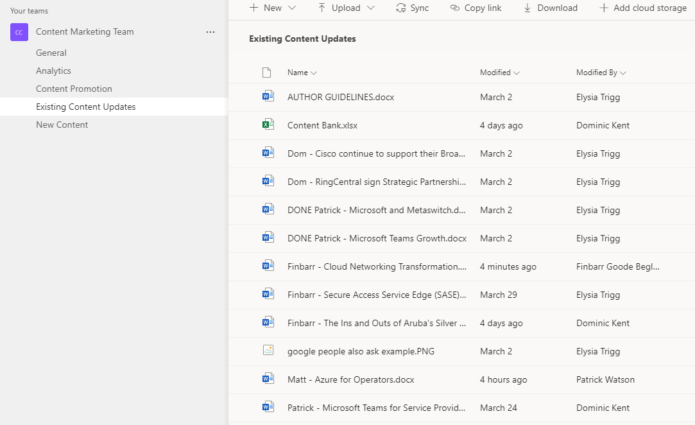Switch to the Analytics channel
Screen dimensions: 695x425
[x=53, y=71]
